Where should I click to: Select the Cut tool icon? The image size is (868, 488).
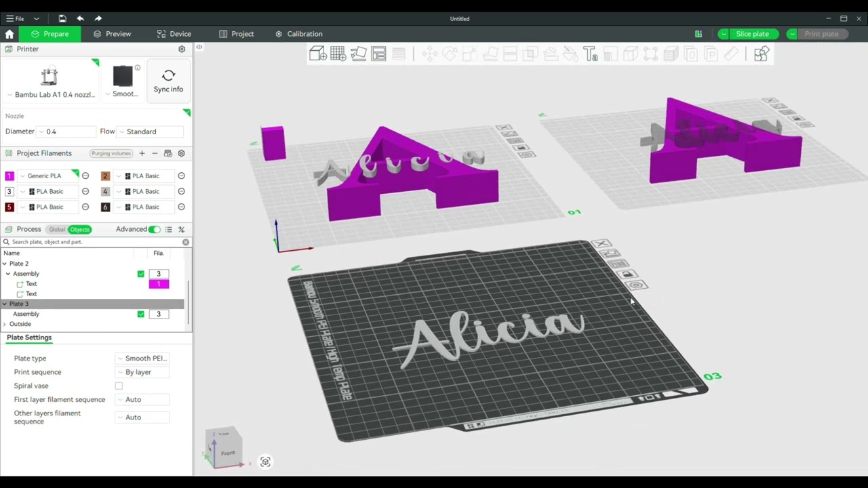[x=511, y=54]
